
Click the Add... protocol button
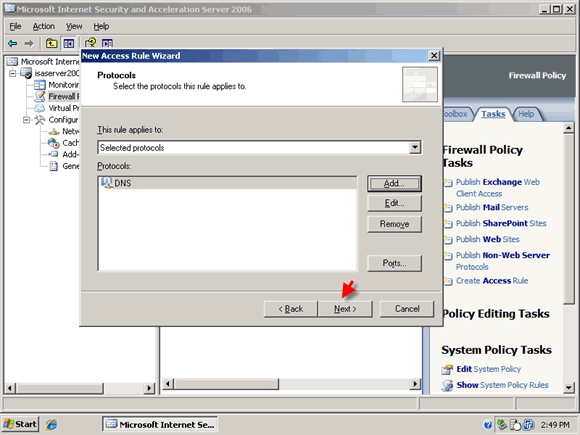tap(394, 183)
